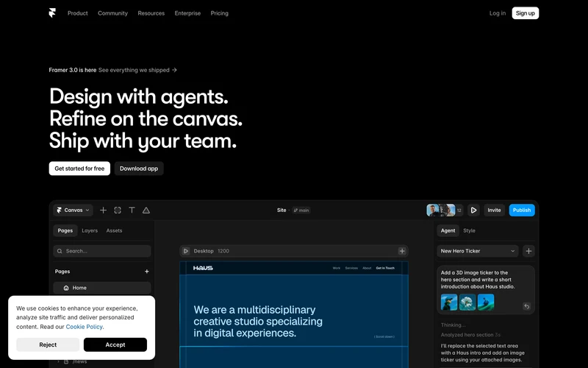
Task: Click the first attached image thumbnail
Action: pyautogui.click(x=449, y=302)
